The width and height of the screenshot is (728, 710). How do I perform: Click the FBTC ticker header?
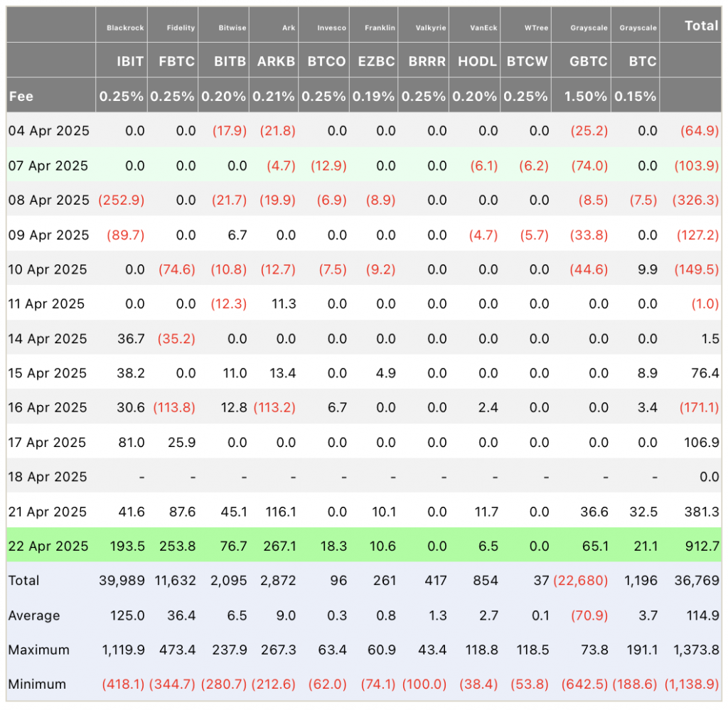coord(177,61)
